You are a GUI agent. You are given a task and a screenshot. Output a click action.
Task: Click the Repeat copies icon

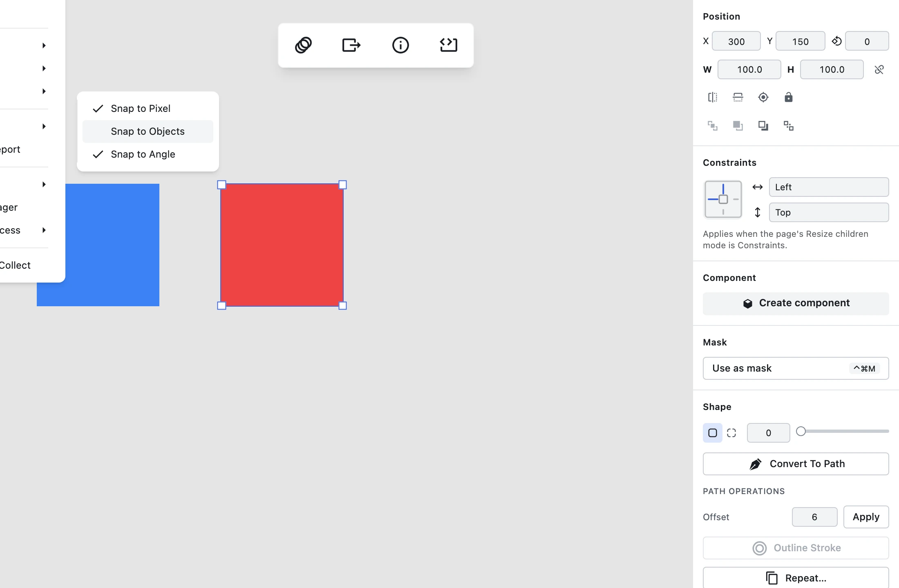coord(772,578)
